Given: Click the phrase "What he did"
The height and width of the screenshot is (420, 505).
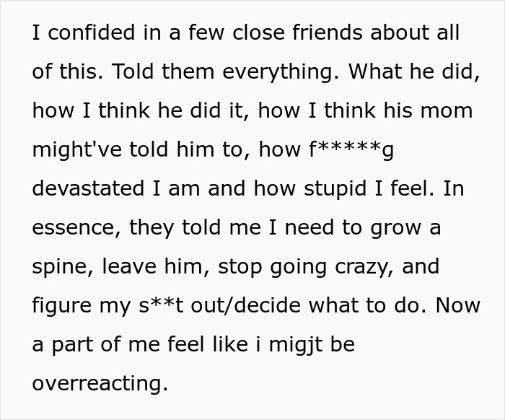Looking at the screenshot, I should coord(414,71).
